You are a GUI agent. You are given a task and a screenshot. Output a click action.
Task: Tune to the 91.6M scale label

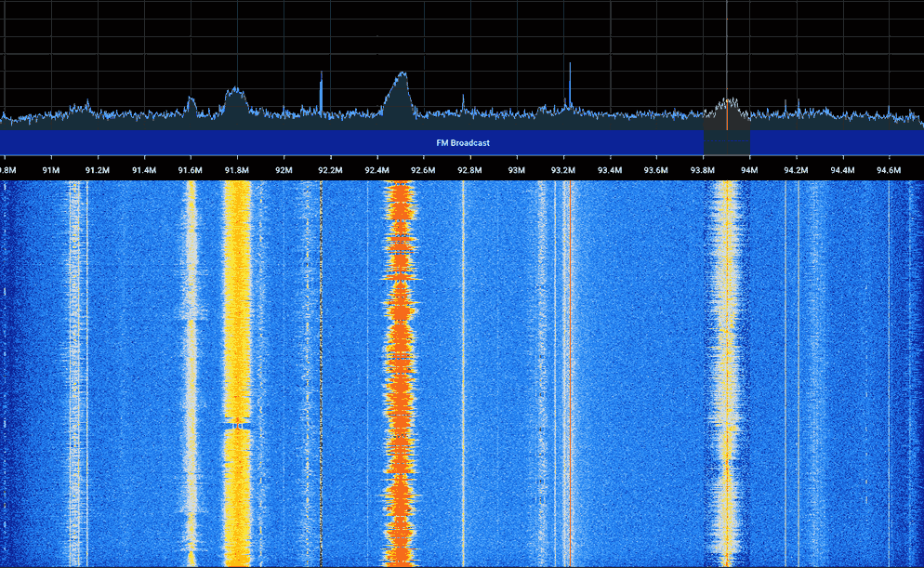point(191,170)
